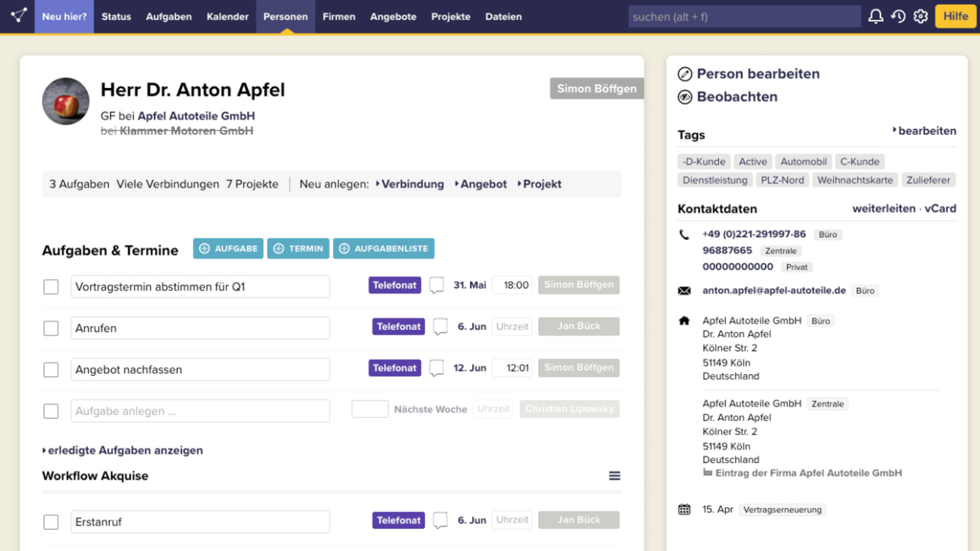Click the app logo in top-left corner
The height and width of the screenshot is (551, 980).
click(x=18, y=16)
